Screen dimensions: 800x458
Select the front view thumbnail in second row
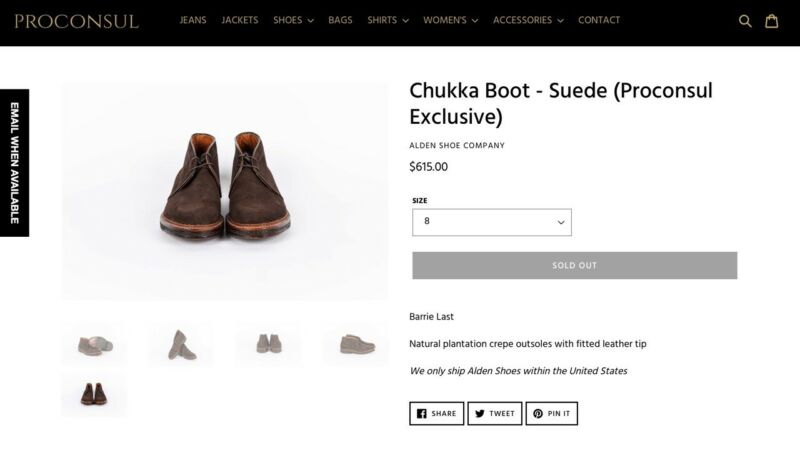coord(94,394)
